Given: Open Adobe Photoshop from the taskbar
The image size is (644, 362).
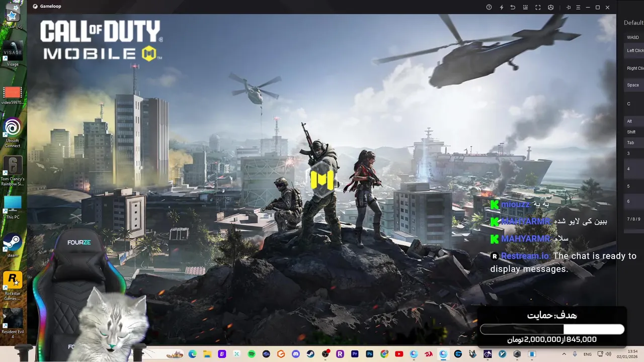Looking at the screenshot, I should point(370,354).
